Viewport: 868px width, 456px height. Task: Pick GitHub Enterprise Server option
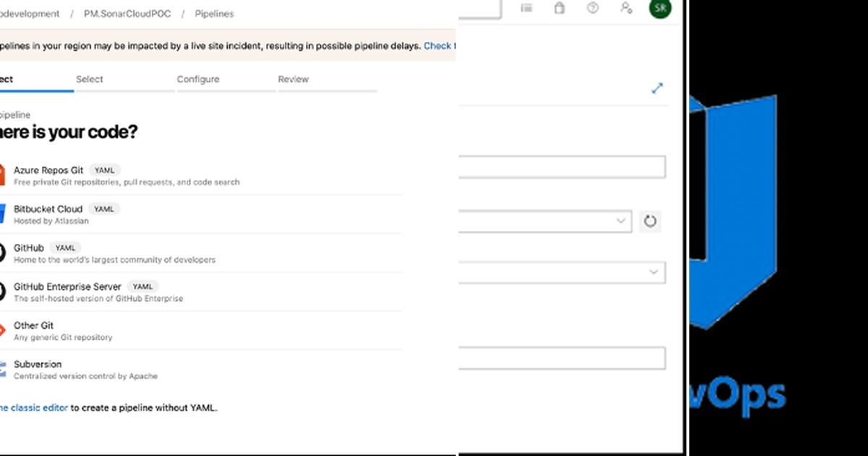click(67, 287)
